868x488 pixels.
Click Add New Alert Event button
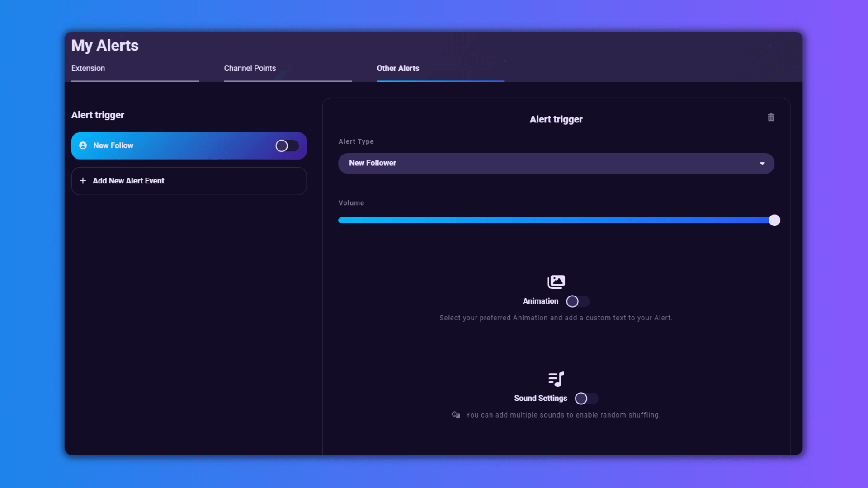tap(189, 181)
